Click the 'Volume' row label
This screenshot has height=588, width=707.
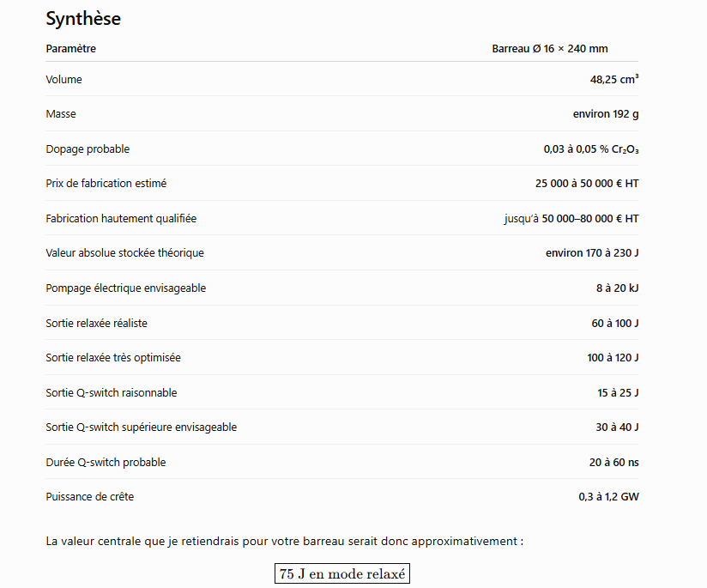(63, 80)
